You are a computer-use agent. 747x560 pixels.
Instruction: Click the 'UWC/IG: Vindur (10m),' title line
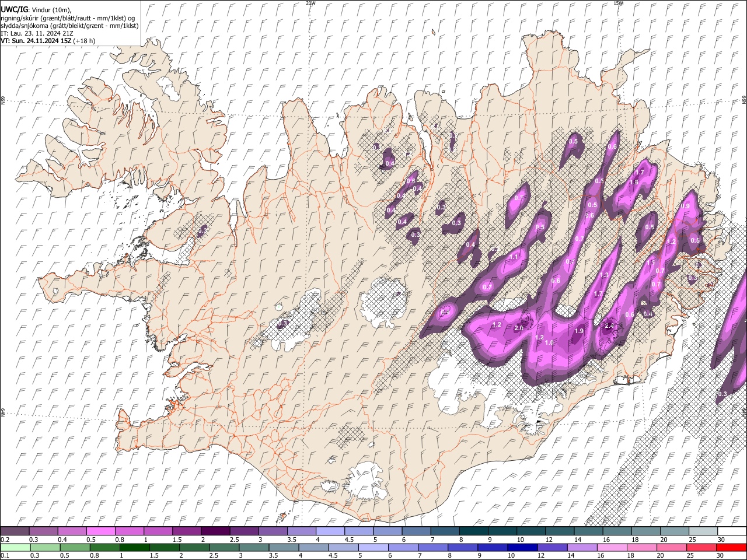(36, 10)
